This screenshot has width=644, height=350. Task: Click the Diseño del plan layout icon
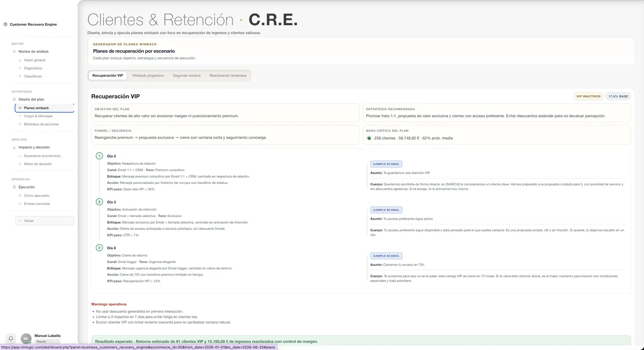point(14,99)
